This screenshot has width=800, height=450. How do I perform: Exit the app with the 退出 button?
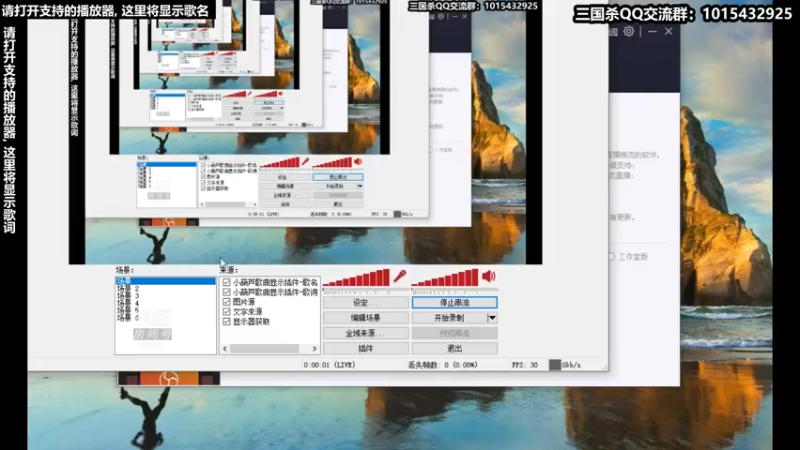(455, 348)
